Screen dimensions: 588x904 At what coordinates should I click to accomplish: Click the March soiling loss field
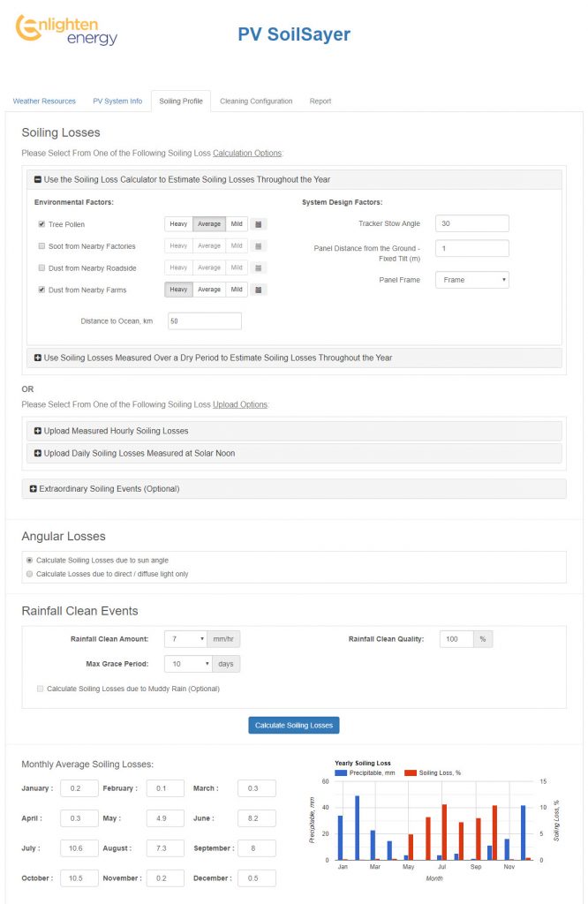257,788
